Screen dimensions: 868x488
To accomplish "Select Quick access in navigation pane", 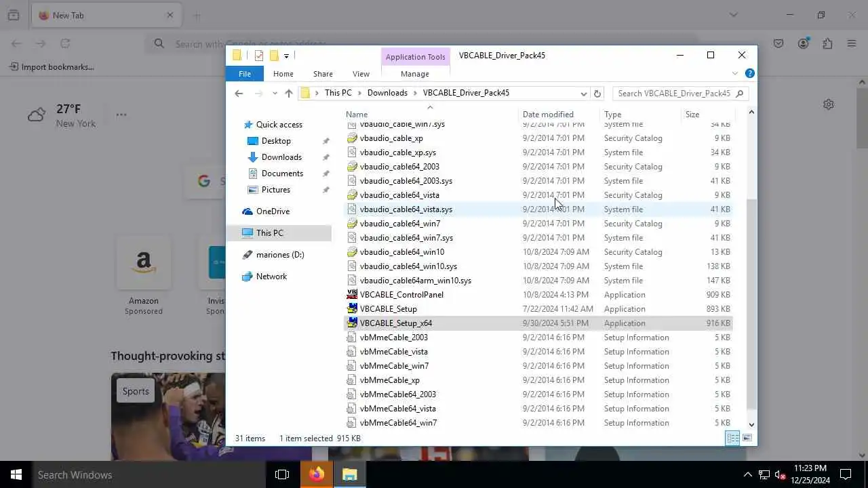I will point(279,125).
